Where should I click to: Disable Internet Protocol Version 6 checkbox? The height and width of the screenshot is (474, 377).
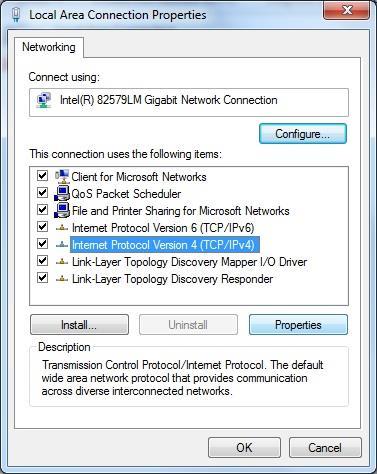click(x=42, y=227)
